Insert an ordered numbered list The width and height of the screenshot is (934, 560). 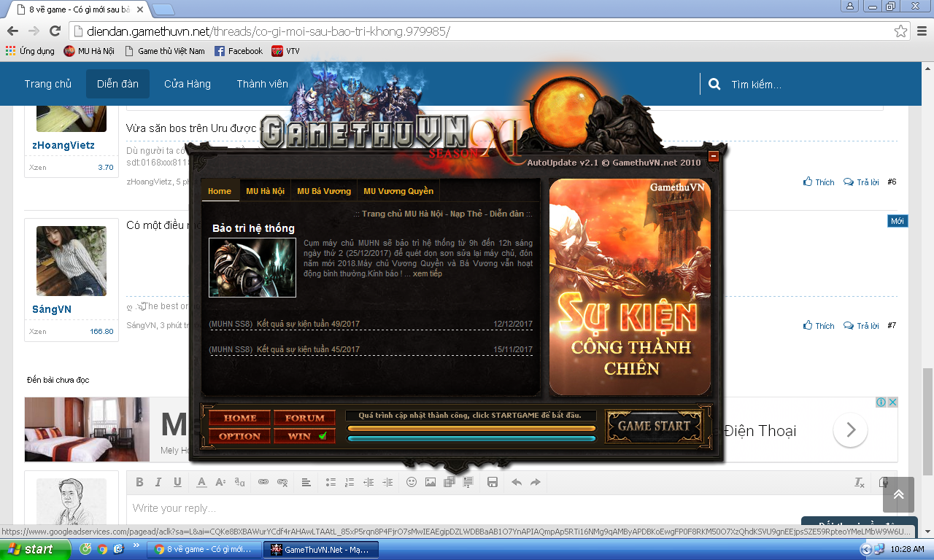coord(350,482)
